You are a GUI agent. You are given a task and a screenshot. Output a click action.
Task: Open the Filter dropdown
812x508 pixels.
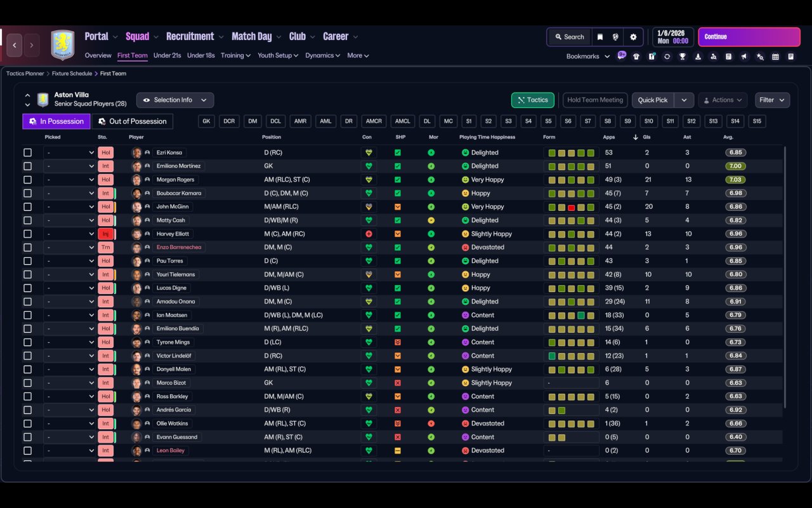772,100
